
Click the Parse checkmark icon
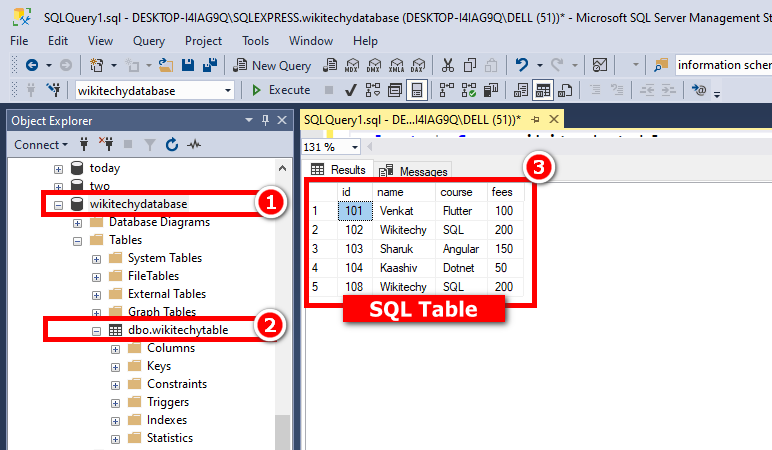[351, 90]
